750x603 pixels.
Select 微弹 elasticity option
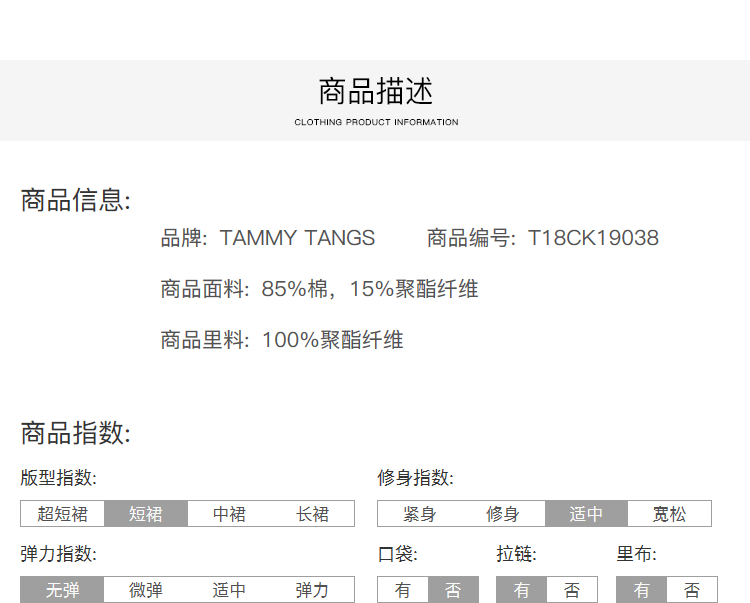[x=146, y=590]
